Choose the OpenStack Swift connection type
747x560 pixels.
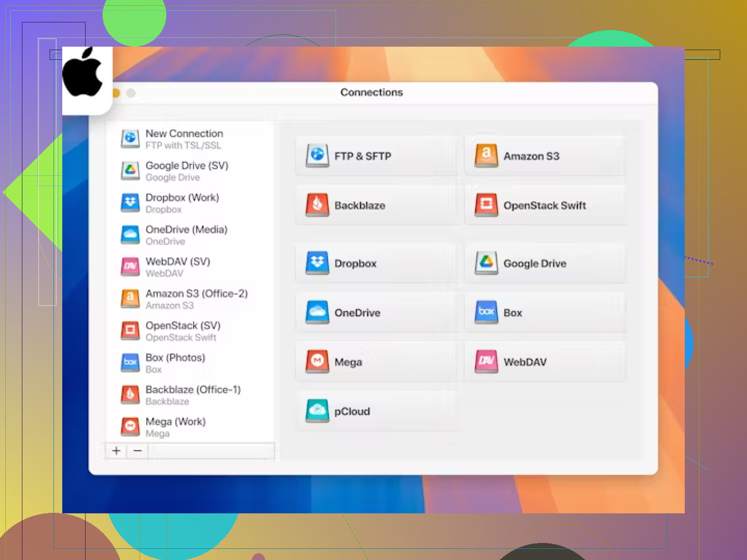coord(546,205)
